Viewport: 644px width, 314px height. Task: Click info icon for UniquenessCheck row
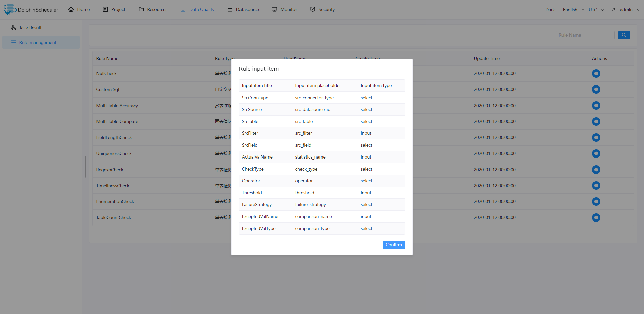point(596,153)
